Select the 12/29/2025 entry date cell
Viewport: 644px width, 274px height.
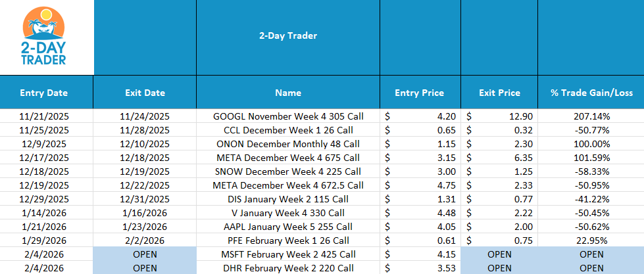[43, 198]
